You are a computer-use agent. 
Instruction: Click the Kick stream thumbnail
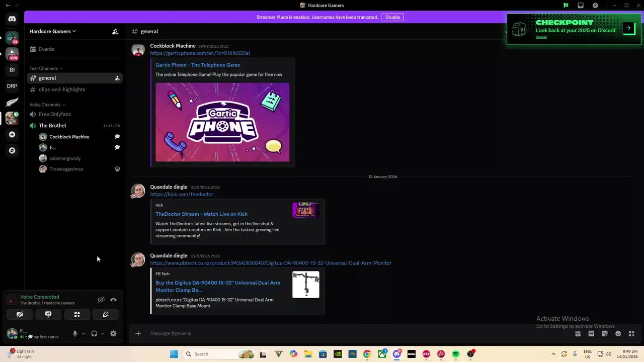306,210
